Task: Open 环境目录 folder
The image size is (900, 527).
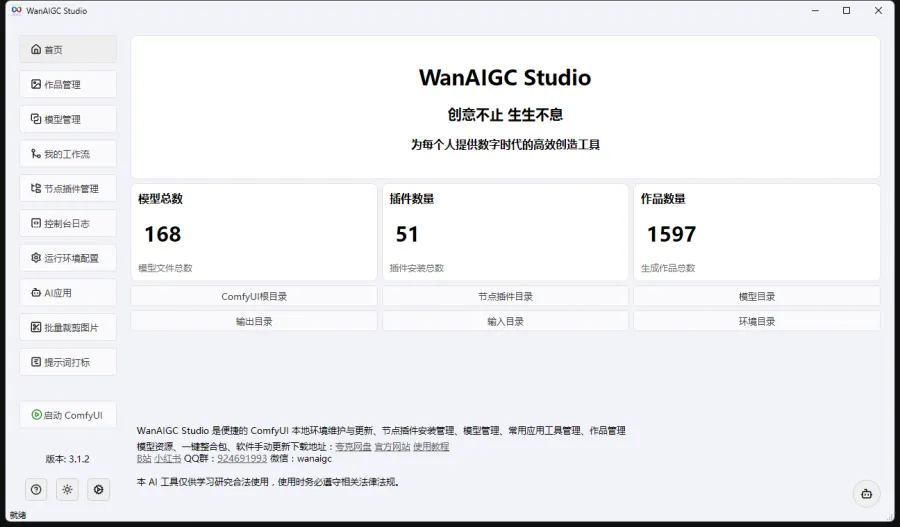Action: pos(757,321)
